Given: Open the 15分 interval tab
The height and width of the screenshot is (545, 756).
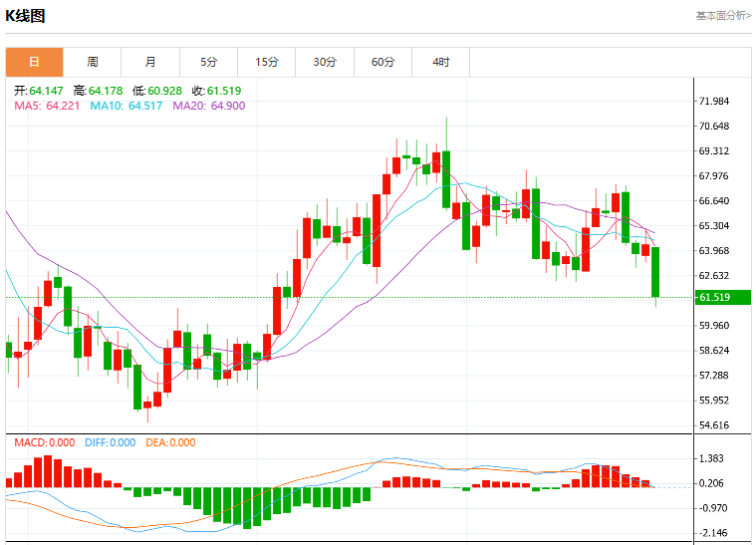Looking at the screenshot, I should tap(267, 62).
